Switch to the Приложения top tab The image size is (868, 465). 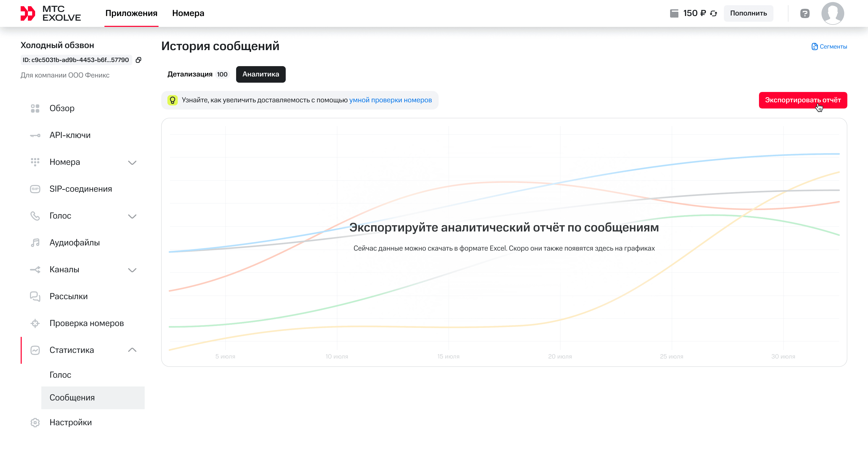(131, 13)
